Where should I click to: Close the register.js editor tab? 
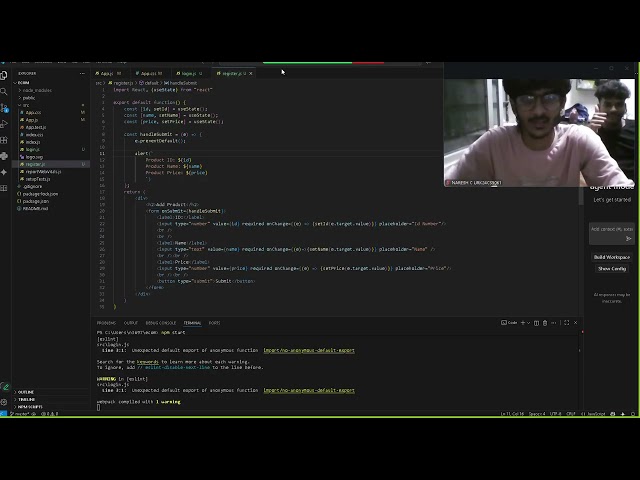[251, 73]
